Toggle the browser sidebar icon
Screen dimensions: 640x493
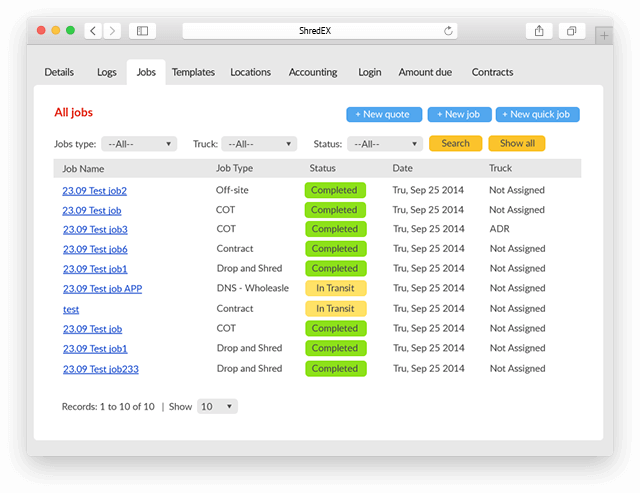click(142, 31)
